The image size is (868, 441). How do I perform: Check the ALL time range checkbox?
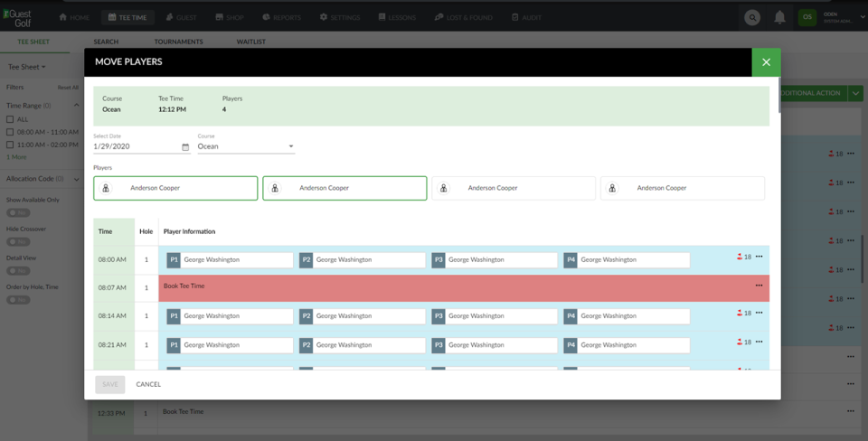[10, 119]
